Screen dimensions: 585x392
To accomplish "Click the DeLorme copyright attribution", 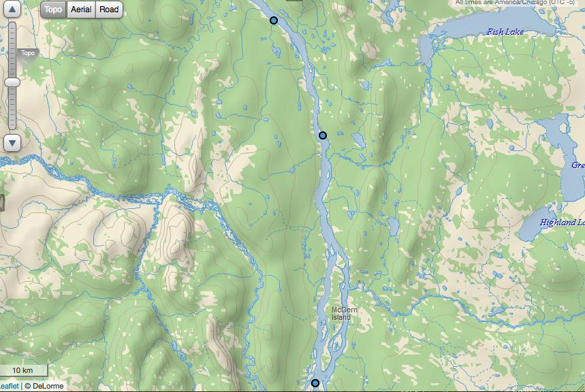I will click(x=44, y=386).
